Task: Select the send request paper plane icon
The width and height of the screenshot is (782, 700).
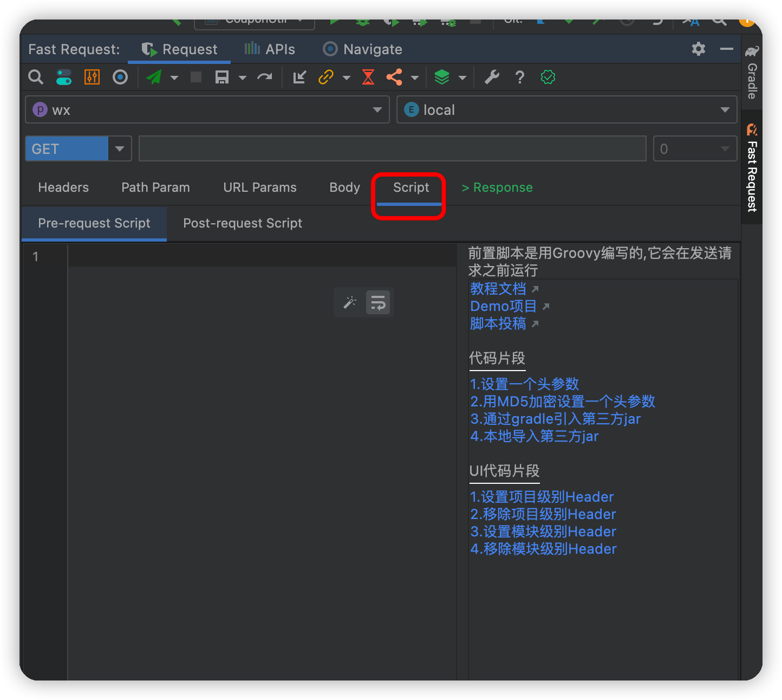Action: pos(153,77)
